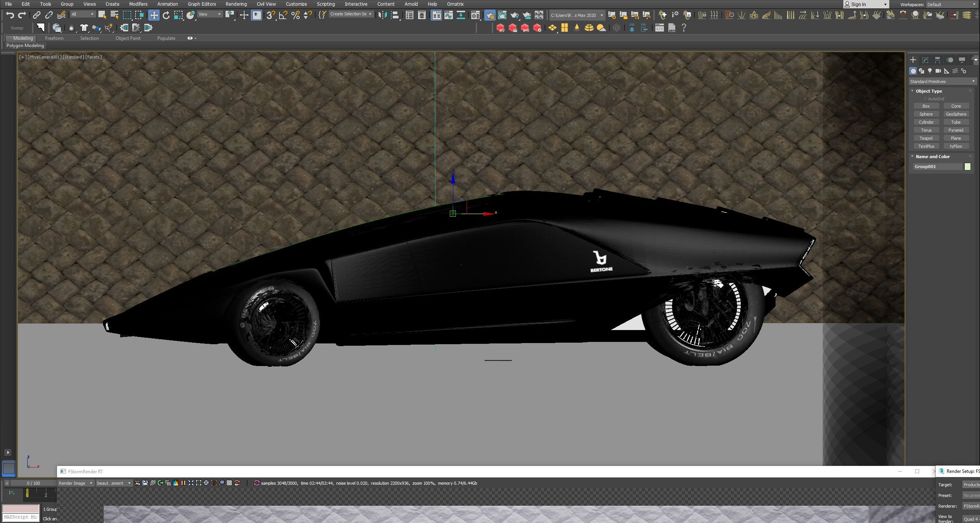This screenshot has width=980, height=523.
Task: Click the time slider 0 / 100
Action: pyautogui.click(x=33, y=483)
